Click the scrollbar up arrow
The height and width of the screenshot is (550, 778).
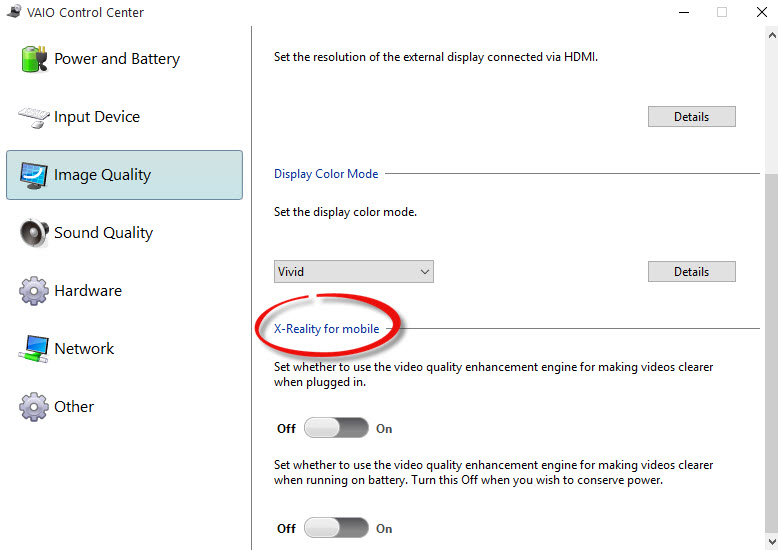(772, 35)
